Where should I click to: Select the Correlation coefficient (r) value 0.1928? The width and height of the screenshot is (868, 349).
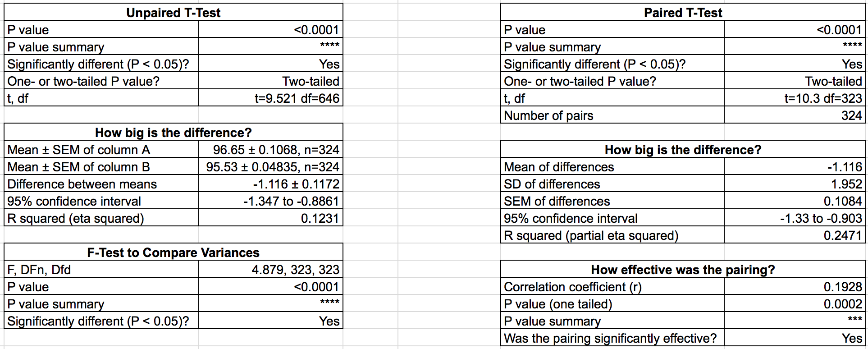[x=843, y=287]
